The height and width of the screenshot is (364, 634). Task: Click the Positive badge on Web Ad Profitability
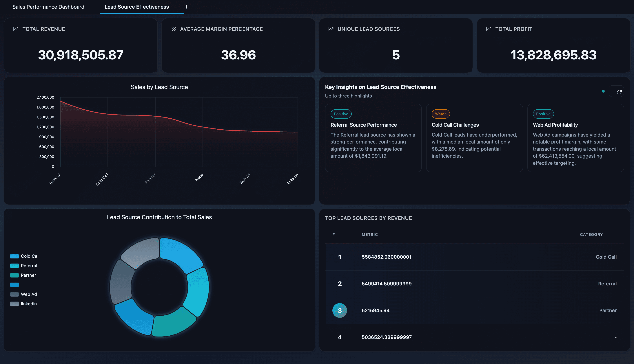coord(543,114)
